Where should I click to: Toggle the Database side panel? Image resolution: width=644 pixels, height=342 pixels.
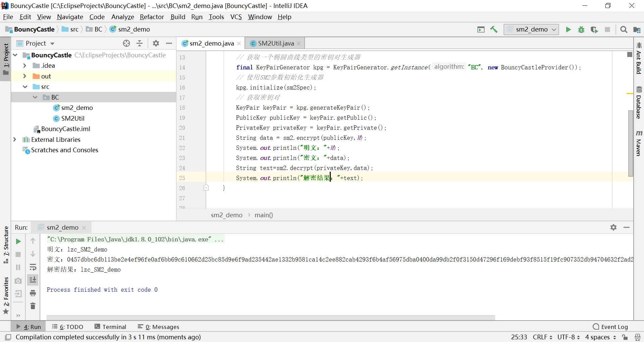click(639, 103)
